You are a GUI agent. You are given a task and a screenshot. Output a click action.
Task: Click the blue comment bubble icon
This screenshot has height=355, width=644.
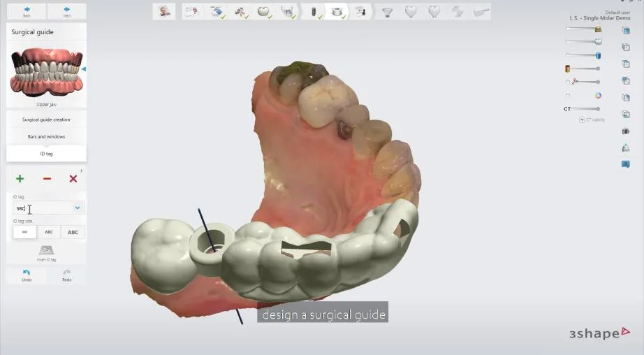(x=625, y=164)
